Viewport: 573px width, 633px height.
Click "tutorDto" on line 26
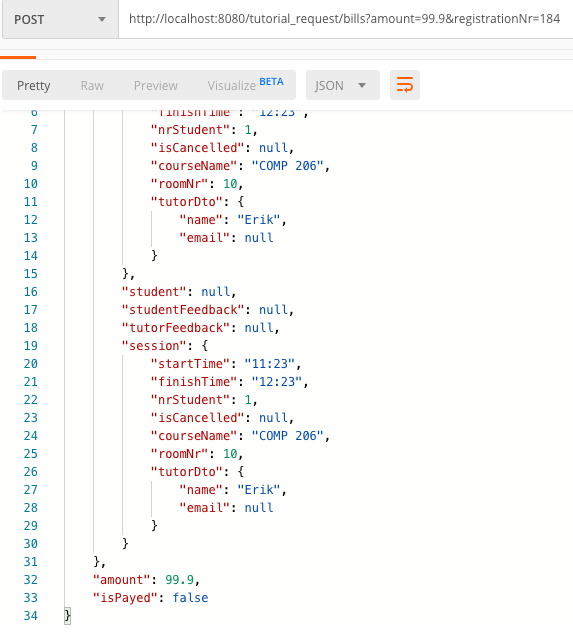[x=187, y=472]
